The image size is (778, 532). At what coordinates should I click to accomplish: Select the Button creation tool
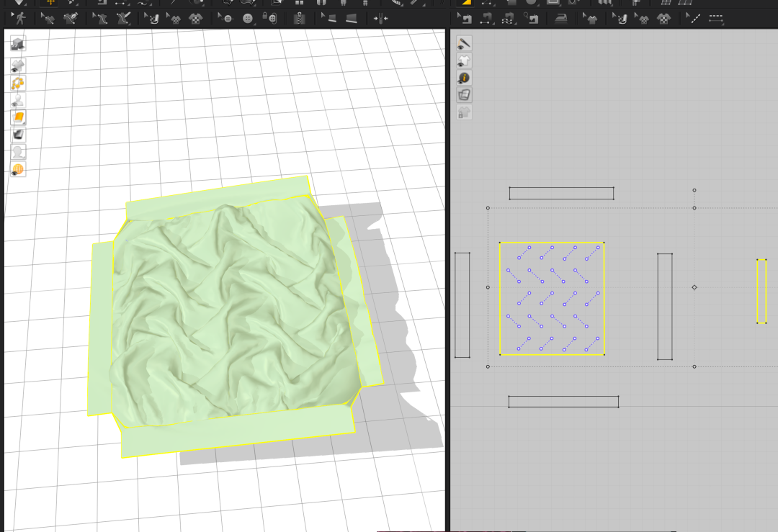(248, 19)
